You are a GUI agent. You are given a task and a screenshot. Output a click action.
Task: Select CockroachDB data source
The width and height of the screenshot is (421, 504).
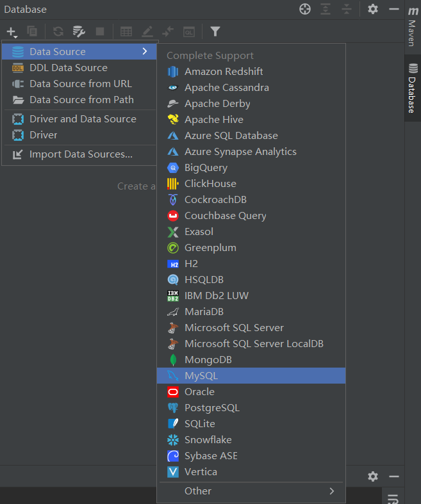(251, 200)
